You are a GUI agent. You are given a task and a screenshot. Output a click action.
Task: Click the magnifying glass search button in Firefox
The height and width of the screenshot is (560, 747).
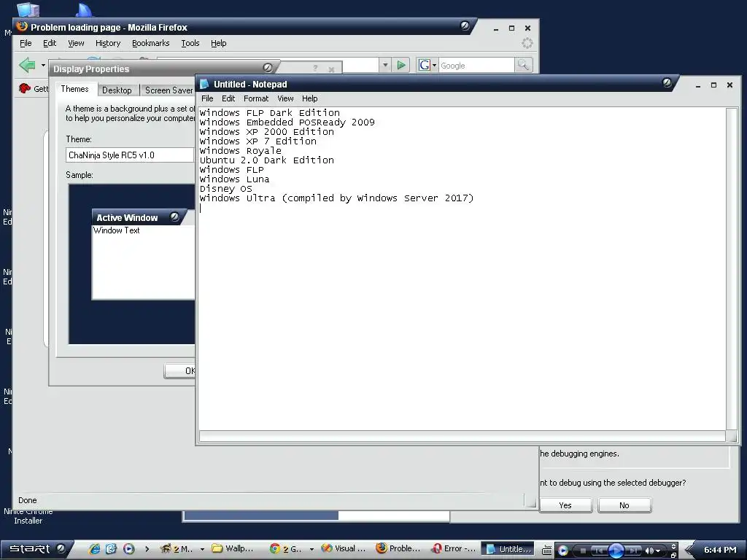tap(523, 65)
